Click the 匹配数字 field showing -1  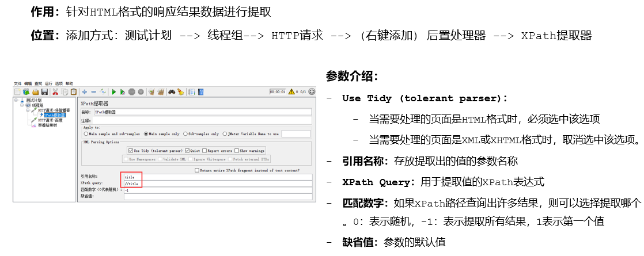[x=218, y=190]
